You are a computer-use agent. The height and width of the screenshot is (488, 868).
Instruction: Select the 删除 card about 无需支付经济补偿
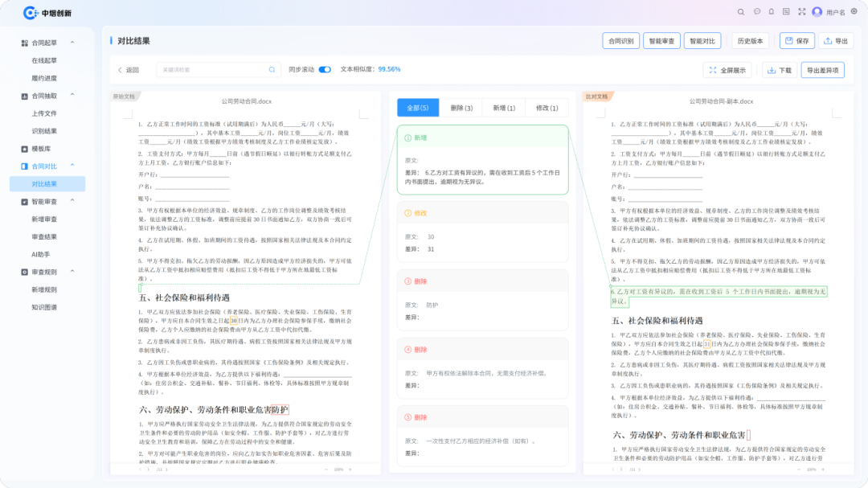point(483,367)
